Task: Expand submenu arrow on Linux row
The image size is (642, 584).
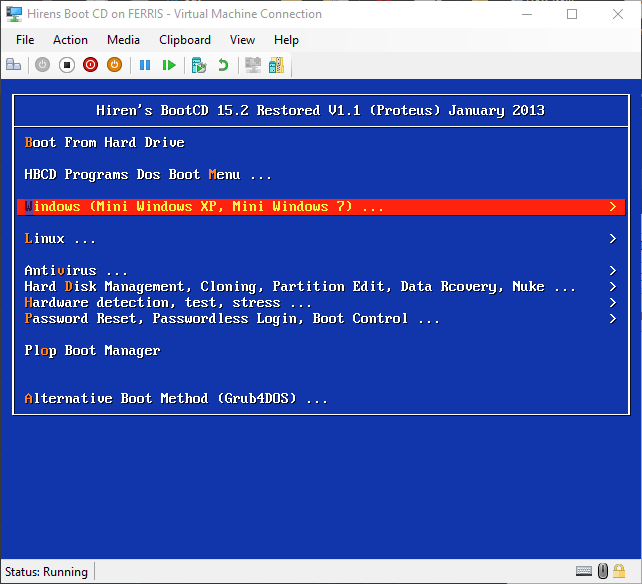Action: 613,239
